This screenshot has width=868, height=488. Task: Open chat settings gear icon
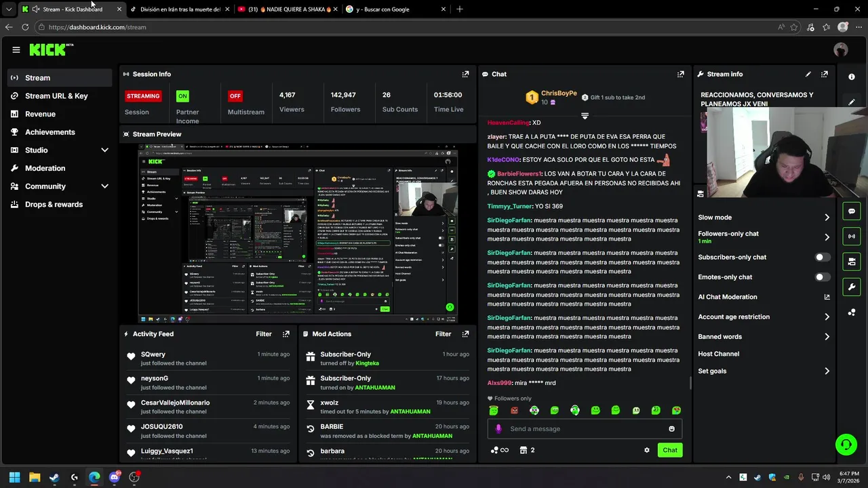pyautogui.click(x=647, y=450)
